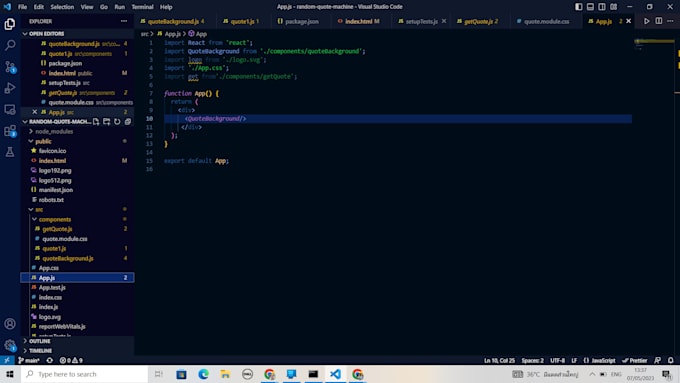680x383 pixels.
Task: Open editor more actions ellipsis
Action: click(670, 21)
